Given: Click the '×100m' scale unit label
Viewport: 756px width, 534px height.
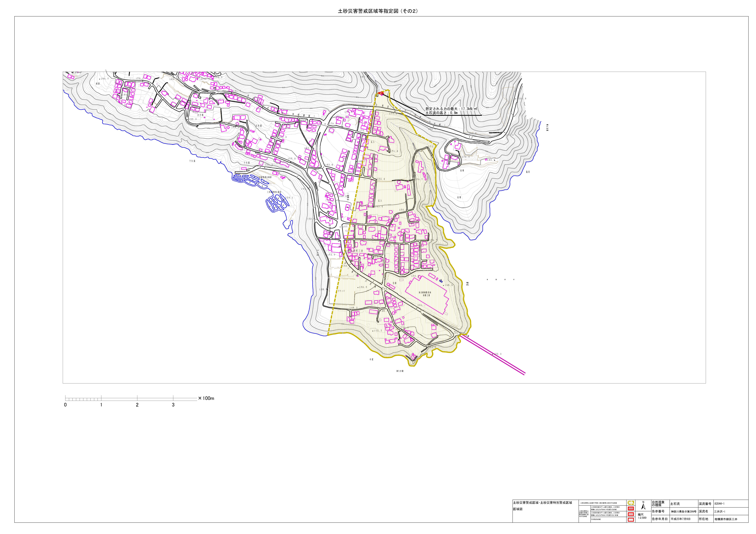Looking at the screenshot, I should tap(206, 398).
